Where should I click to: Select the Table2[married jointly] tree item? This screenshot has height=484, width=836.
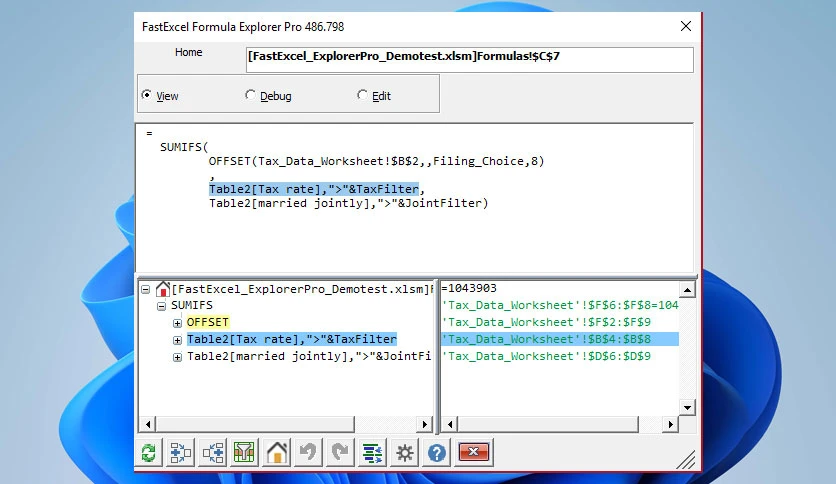[x=309, y=356]
